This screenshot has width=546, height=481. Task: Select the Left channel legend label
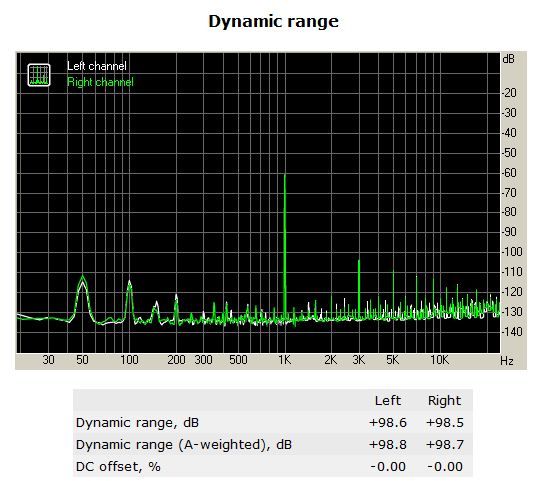click(96, 66)
